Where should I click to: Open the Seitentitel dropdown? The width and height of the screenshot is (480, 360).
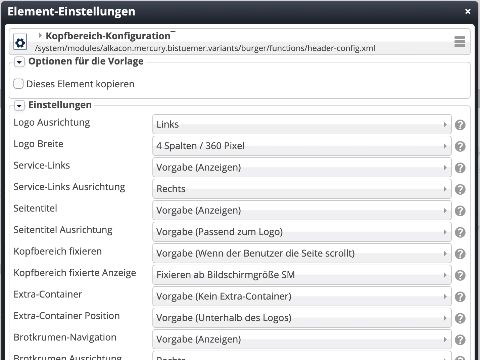[x=302, y=210]
